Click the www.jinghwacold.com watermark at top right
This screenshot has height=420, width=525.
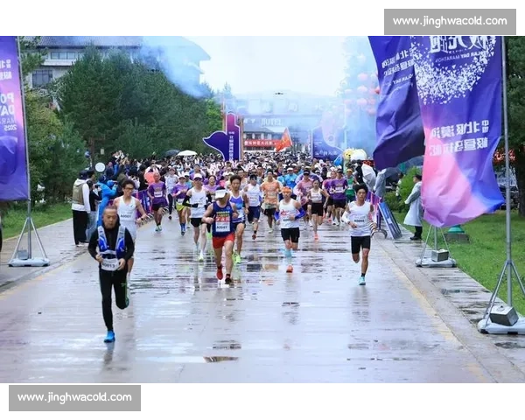tap(447, 21)
